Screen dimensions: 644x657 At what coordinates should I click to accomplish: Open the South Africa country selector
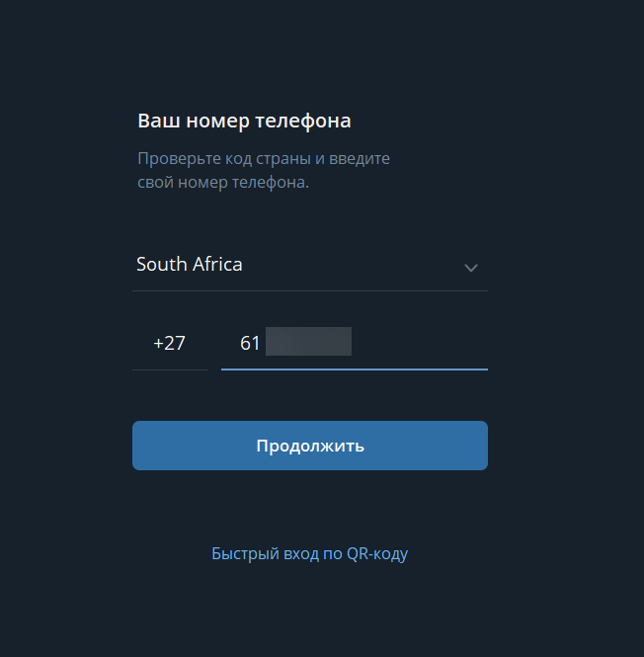(x=190, y=265)
